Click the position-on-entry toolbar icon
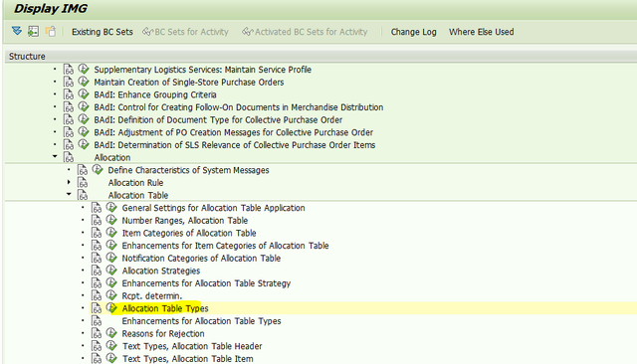This screenshot has width=637, height=364. pyautogui.click(x=33, y=31)
